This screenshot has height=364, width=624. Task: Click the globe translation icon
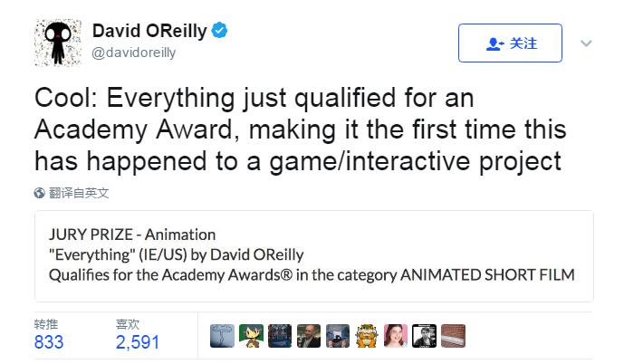pyautogui.click(x=40, y=193)
